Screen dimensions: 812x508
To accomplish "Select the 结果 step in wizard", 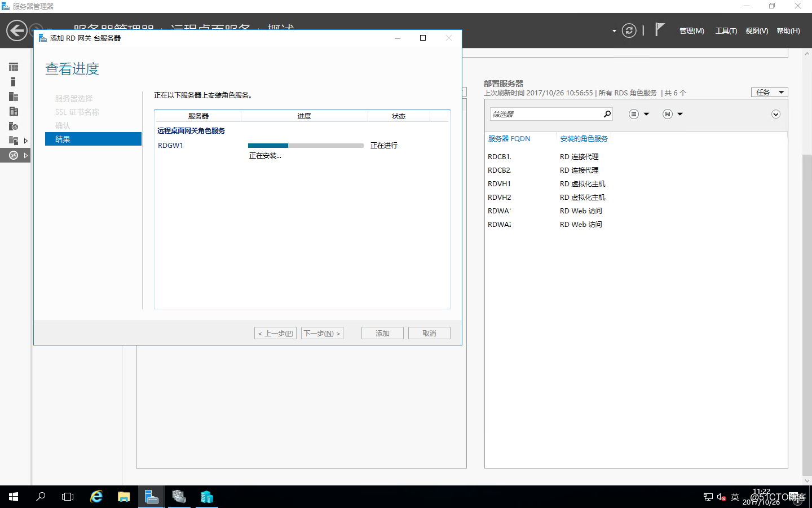I will pyautogui.click(x=93, y=139).
